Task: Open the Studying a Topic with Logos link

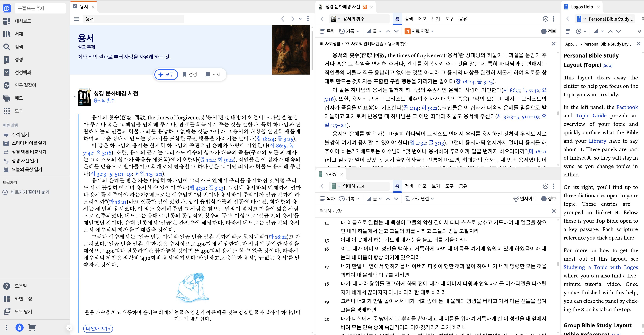Action: point(601,267)
